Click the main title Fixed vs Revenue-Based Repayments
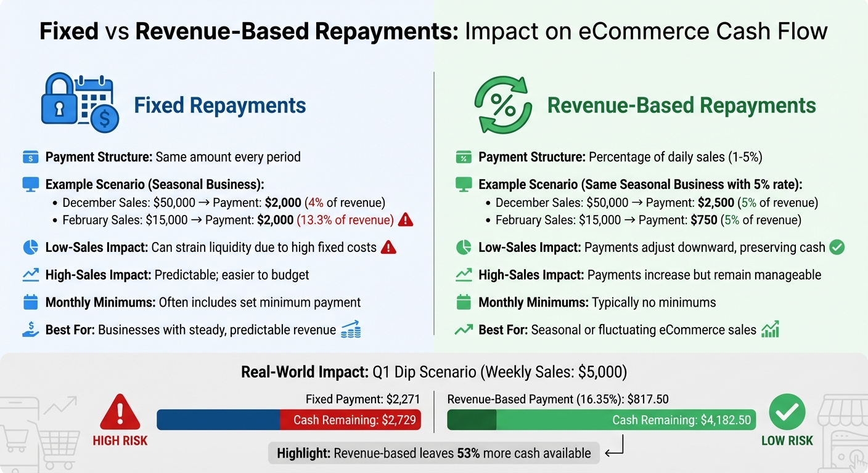This screenshot has height=473, width=868. (433, 31)
